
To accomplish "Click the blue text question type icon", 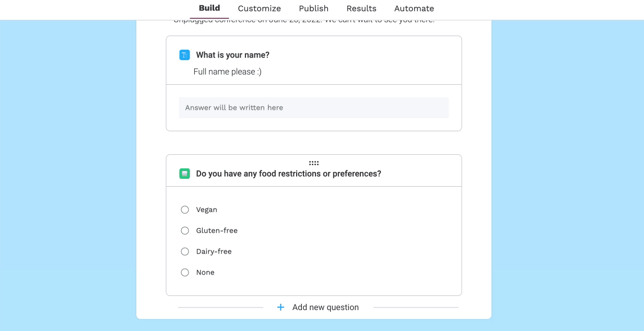I will tap(184, 55).
